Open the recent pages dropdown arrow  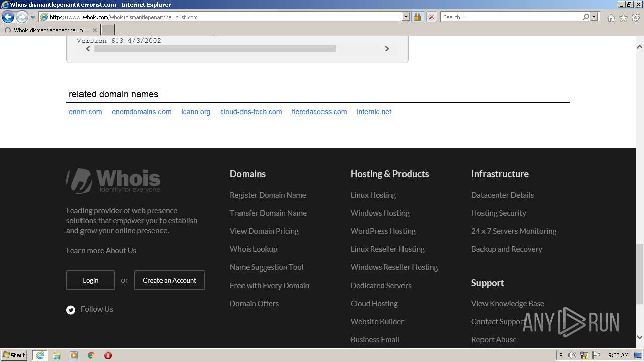pyautogui.click(x=33, y=17)
